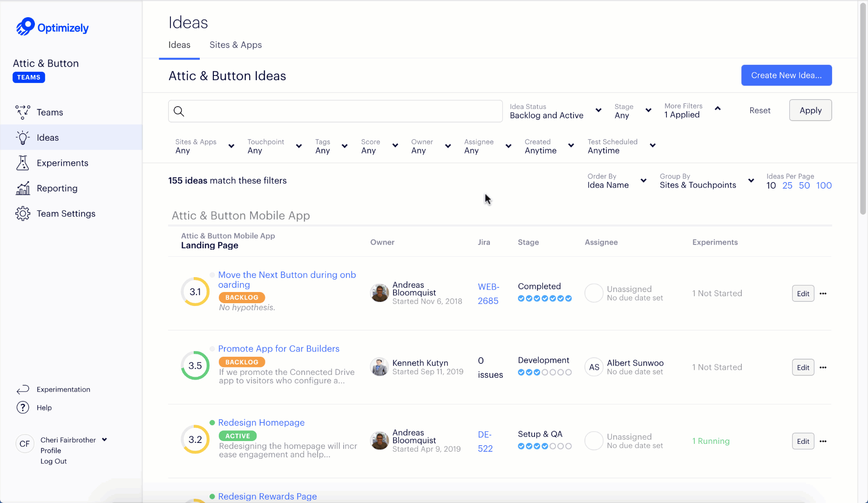Image resolution: width=868 pixels, height=503 pixels.
Task: Click unassigned avatar on Move the Next Button row
Action: (x=594, y=293)
